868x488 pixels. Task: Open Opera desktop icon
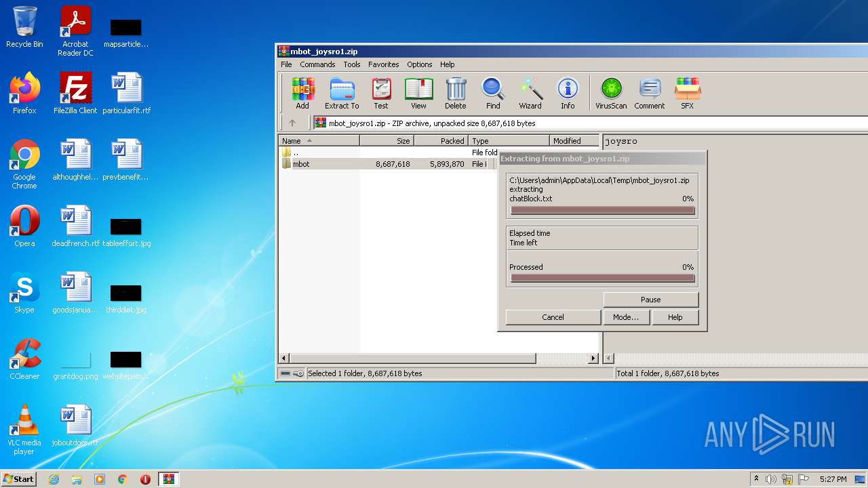(x=24, y=226)
